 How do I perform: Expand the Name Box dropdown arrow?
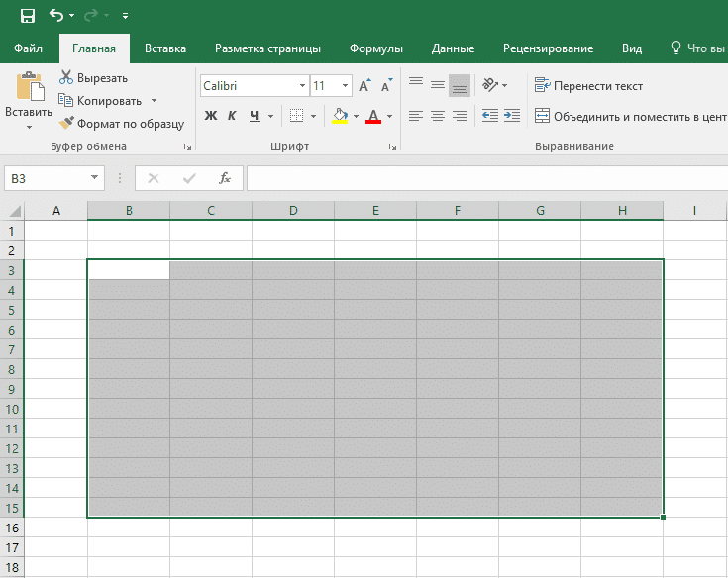pyautogui.click(x=95, y=178)
